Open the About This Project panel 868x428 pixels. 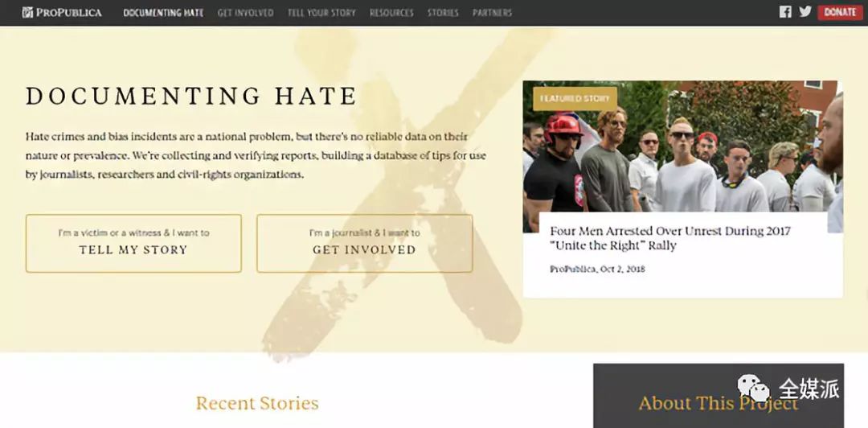pos(719,396)
